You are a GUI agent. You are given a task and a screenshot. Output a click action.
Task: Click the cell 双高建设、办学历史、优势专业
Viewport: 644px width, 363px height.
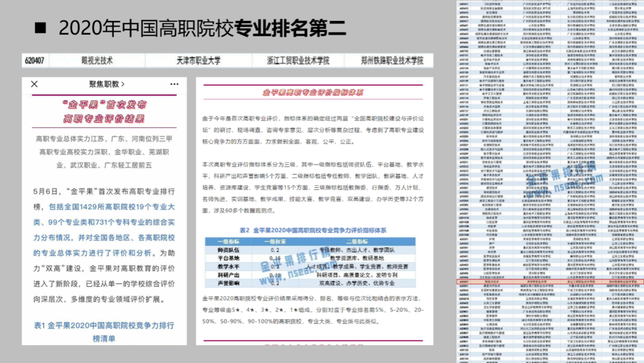pos(357,283)
